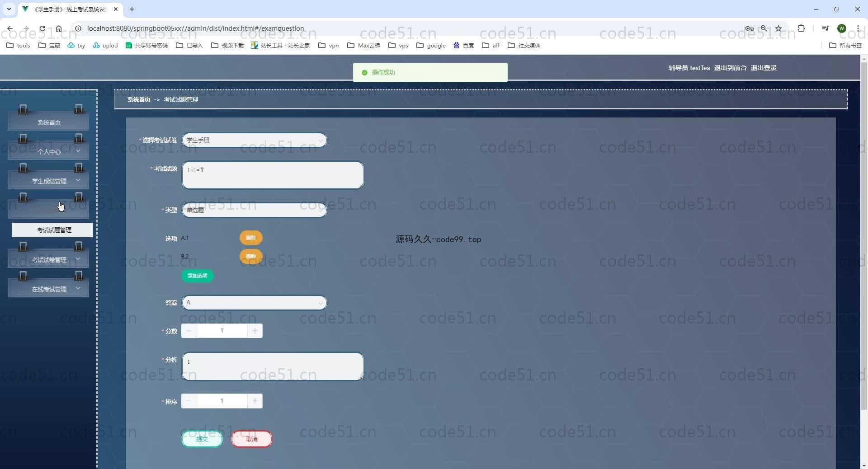Open the txy bookmark
The image size is (868, 469).
76,45
